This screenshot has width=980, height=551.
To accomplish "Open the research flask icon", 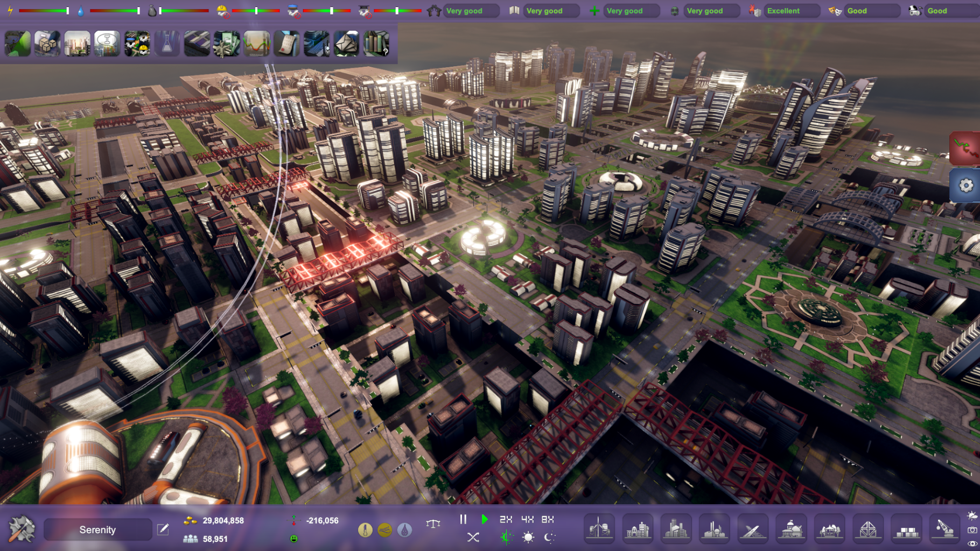I will [x=167, y=44].
